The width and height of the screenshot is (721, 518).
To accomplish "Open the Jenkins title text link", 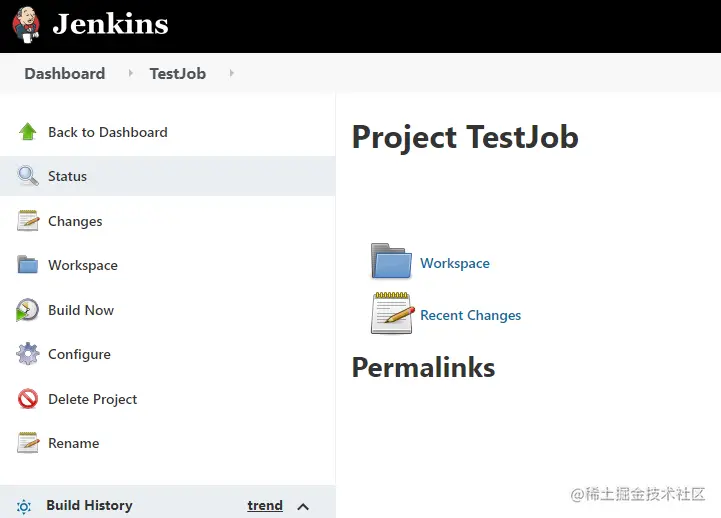I will coord(110,24).
